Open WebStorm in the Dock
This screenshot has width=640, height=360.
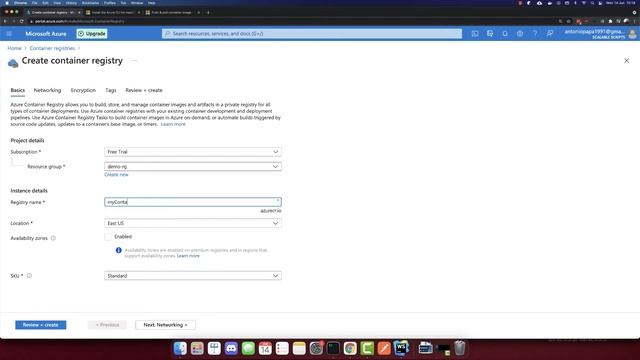401,348
